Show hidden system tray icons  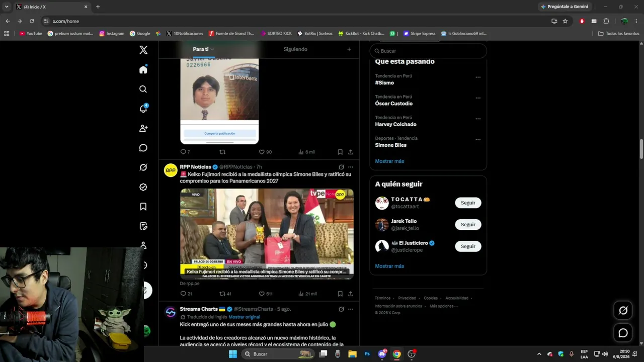pyautogui.click(x=539, y=354)
